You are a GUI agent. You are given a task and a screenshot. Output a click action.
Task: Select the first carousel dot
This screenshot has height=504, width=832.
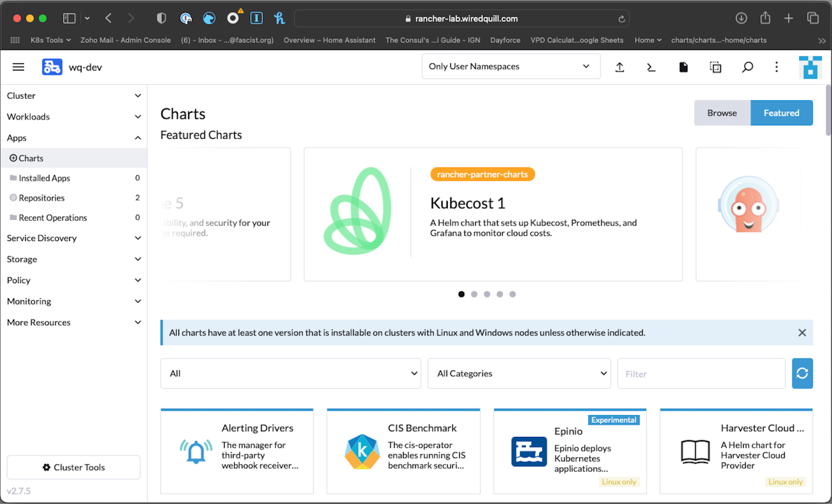[461, 294]
